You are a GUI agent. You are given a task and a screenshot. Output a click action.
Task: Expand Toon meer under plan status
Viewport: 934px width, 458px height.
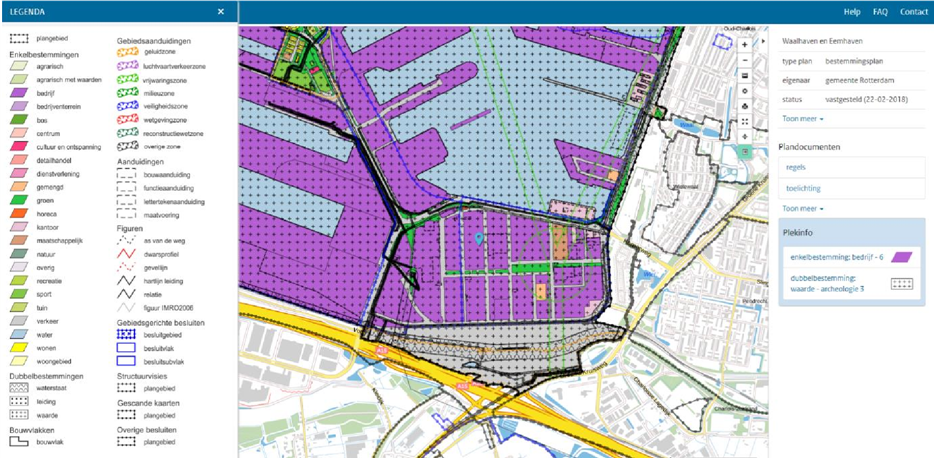tap(803, 119)
